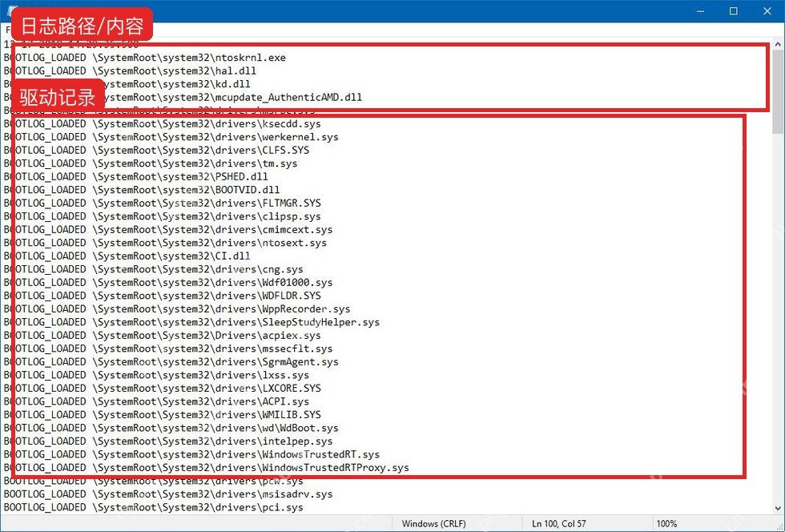Viewport: 785px width, 532px height.
Task: Click the line ending with CLFS.SYS
Action: point(156,151)
